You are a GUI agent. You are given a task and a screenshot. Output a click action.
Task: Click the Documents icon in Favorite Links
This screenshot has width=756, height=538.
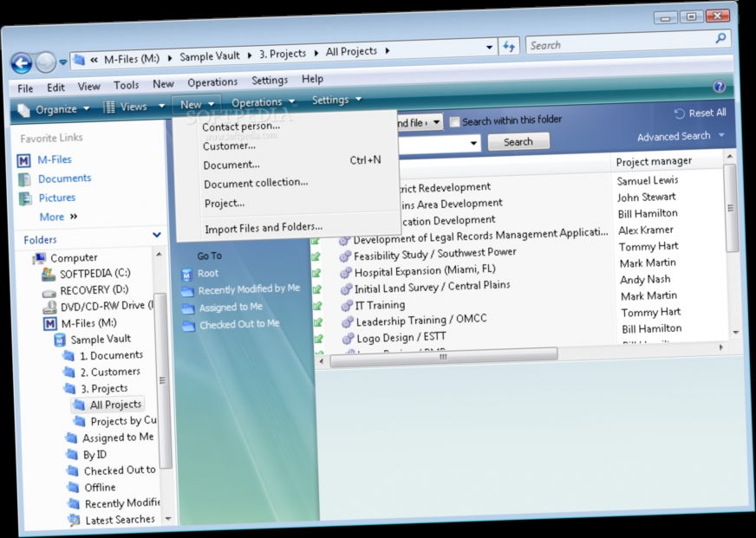coord(24,179)
